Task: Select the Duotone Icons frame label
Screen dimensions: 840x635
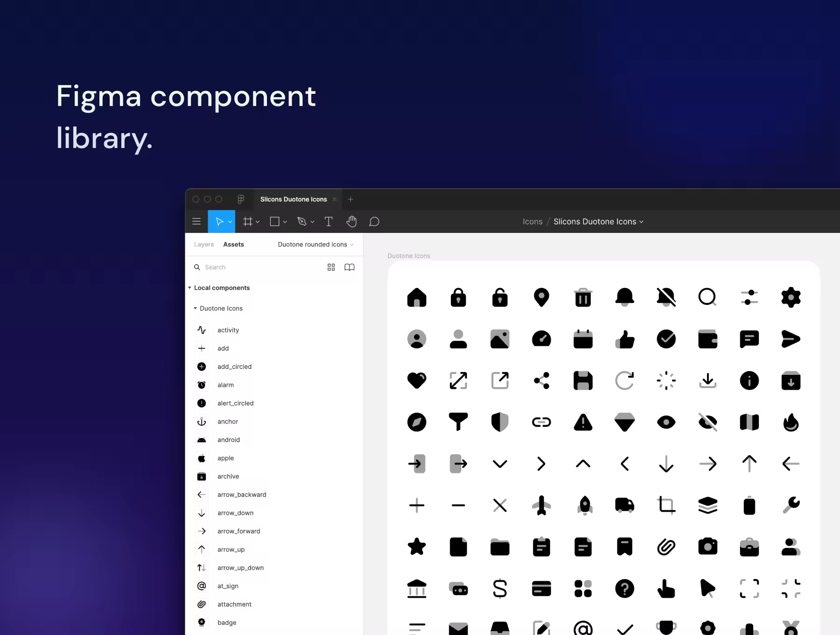Action: pyautogui.click(x=409, y=256)
